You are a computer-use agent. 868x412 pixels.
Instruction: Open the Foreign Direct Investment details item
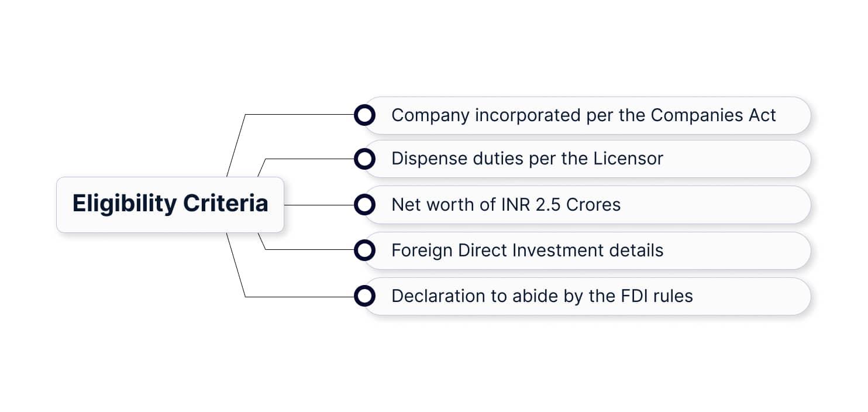point(585,250)
